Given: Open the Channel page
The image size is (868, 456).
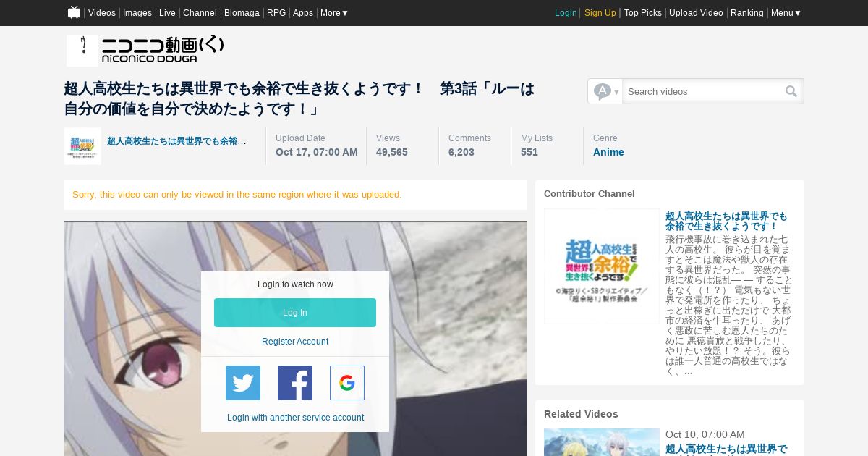Looking at the screenshot, I should coord(200,13).
